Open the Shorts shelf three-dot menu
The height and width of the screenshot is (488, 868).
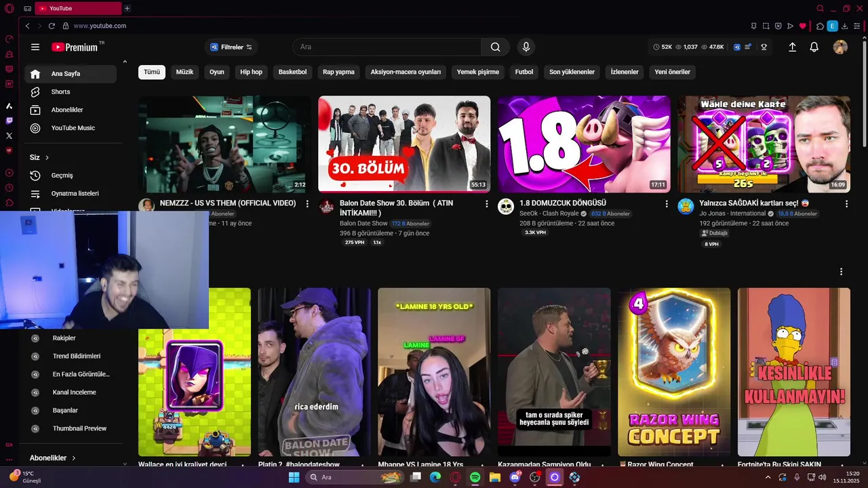pos(842,271)
